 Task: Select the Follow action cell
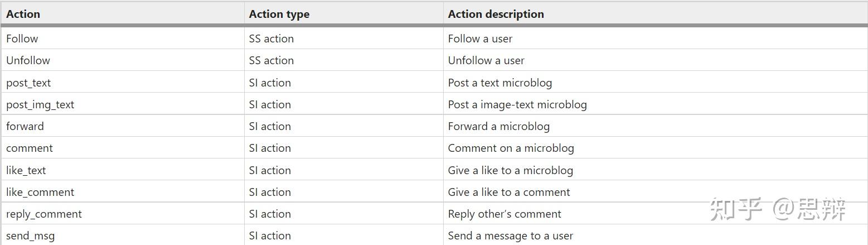tap(122, 39)
